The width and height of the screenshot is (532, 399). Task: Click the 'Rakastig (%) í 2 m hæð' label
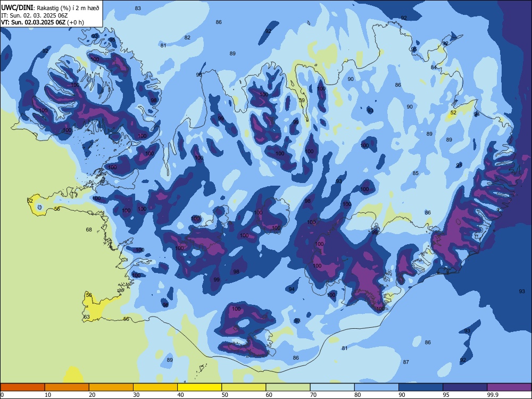click(x=68, y=8)
